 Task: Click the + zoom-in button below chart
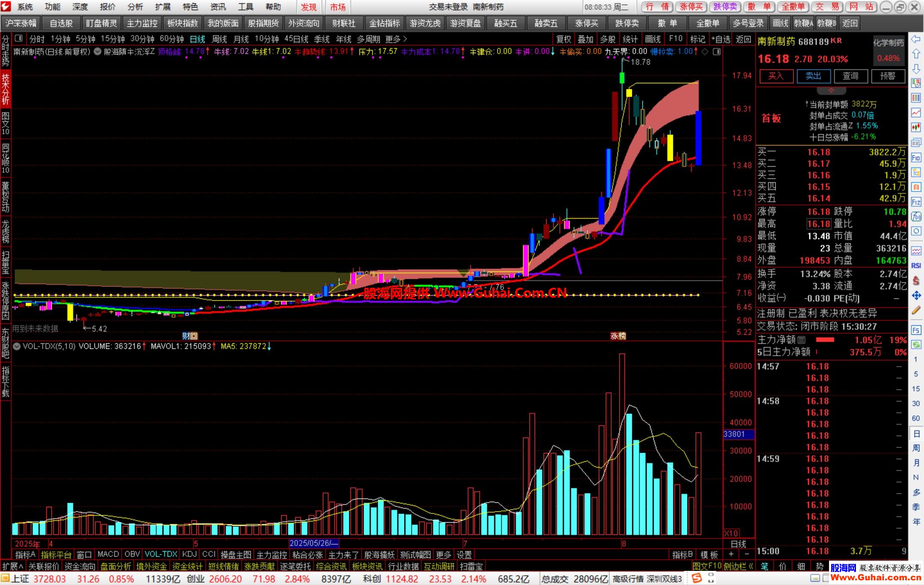pyautogui.click(x=731, y=555)
